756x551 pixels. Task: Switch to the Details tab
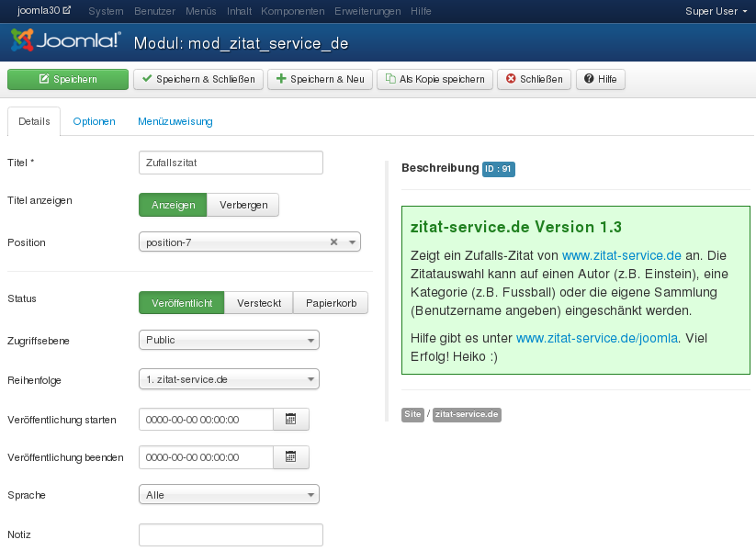pyautogui.click(x=34, y=121)
